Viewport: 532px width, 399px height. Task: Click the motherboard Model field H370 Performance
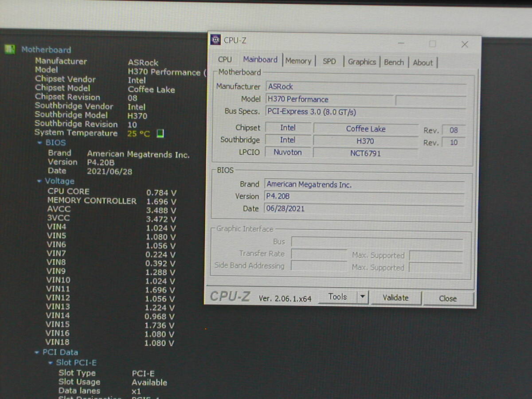point(329,99)
